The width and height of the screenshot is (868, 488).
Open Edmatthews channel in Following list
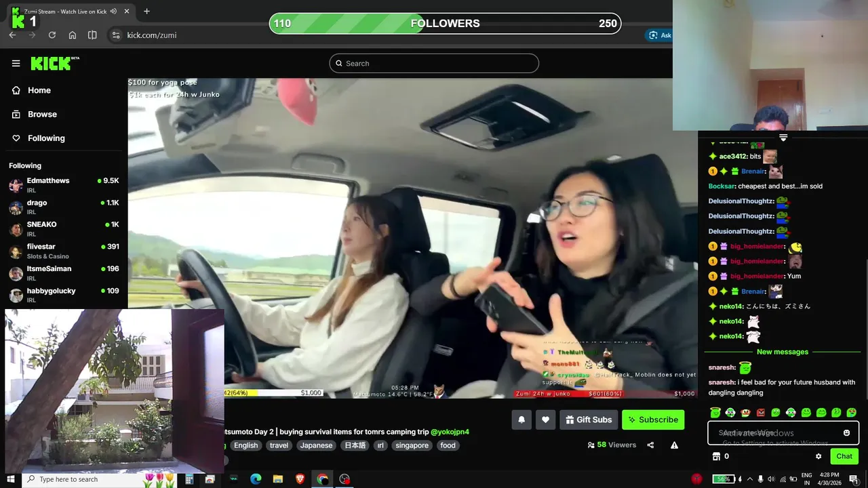pyautogui.click(x=64, y=185)
